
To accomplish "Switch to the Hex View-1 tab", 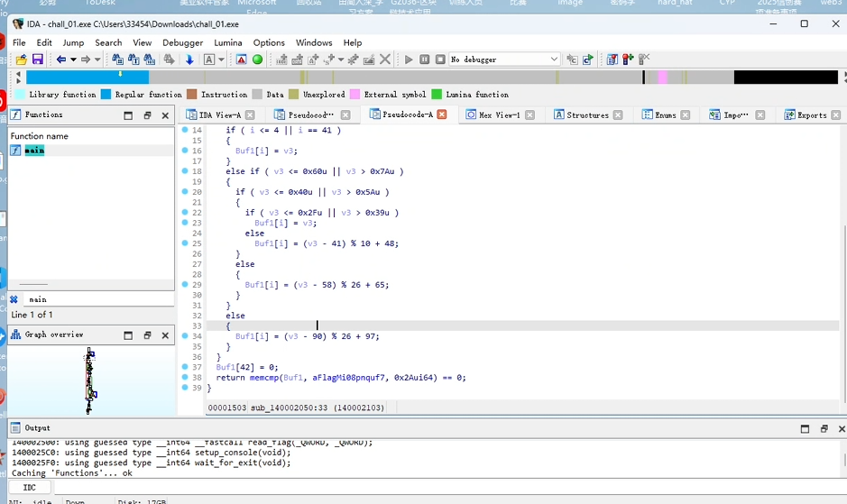I will (x=500, y=115).
